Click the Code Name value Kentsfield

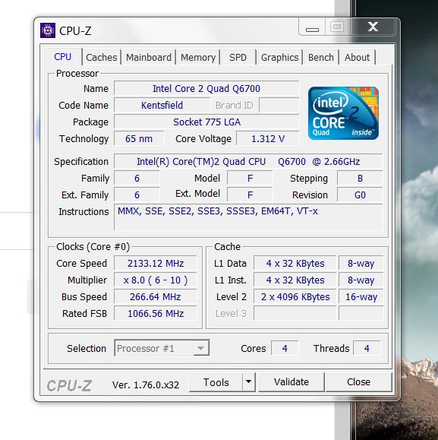pos(162,105)
